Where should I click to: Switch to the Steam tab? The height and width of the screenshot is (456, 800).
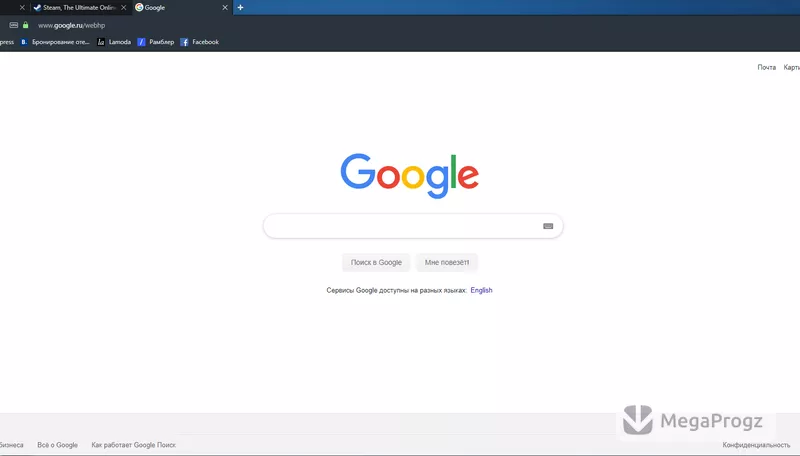pyautogui.click(x=80, y=8)
